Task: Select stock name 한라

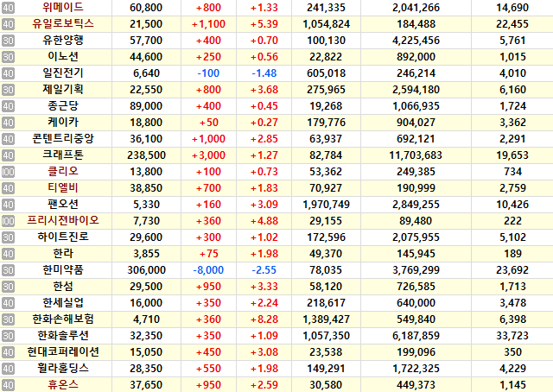Action: click(x=63, y=253)
